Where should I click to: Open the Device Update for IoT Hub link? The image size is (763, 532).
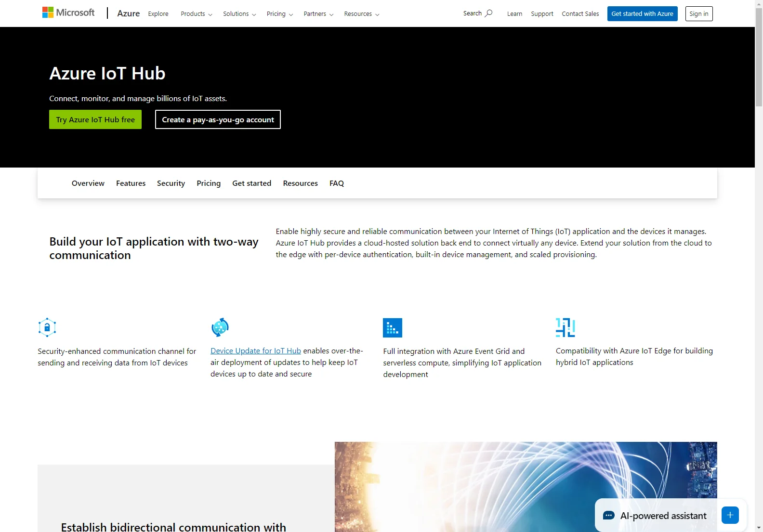pos(256,351)
